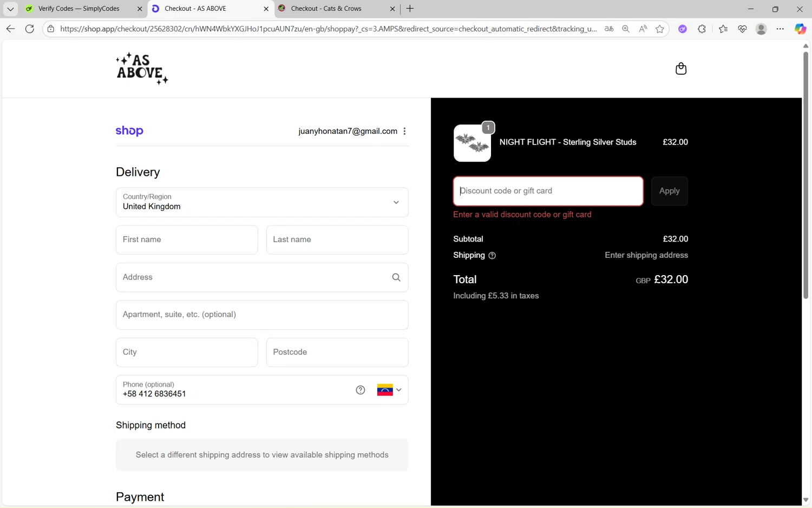Focus the Postcode field
The width and height of the screenshot is (812, 508).
click(x=337, y=353)
